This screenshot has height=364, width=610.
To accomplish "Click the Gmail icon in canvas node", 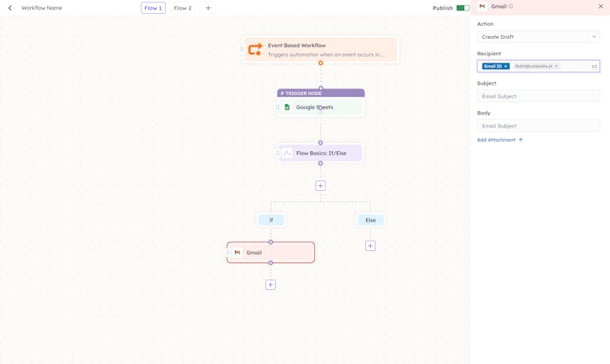I will (x=237, y=253).
